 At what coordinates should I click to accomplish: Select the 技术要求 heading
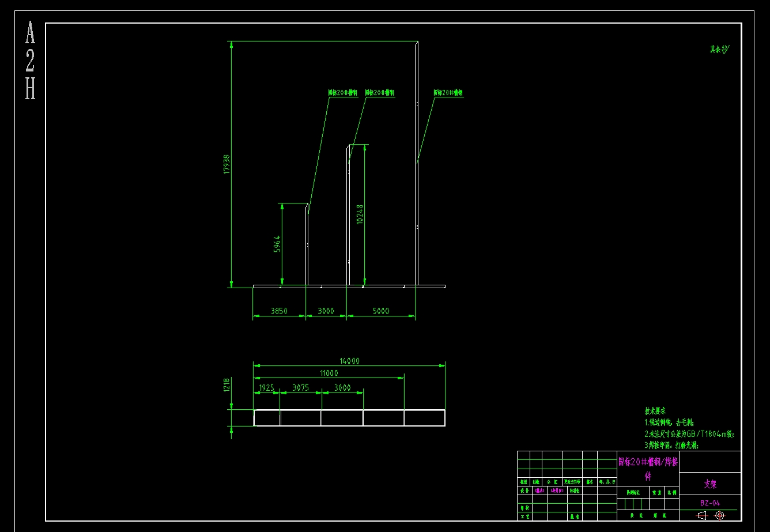[x=655, y=411]
